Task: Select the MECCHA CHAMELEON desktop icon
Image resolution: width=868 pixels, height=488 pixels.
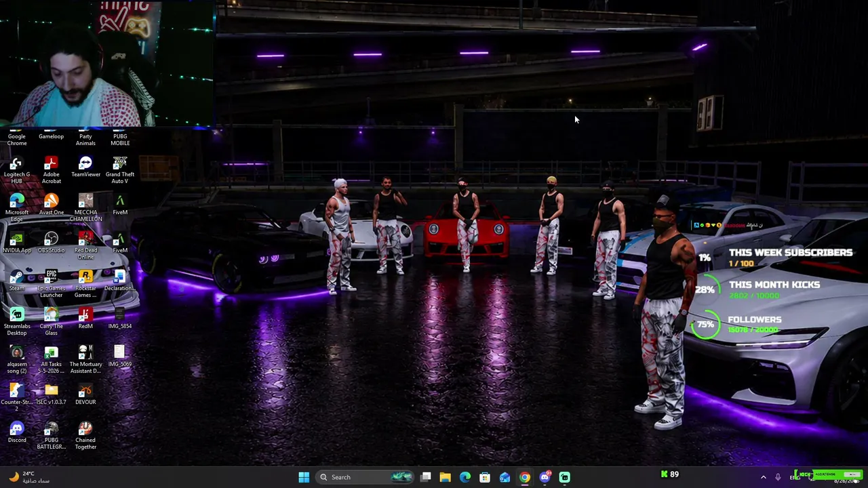Action: 85,208
